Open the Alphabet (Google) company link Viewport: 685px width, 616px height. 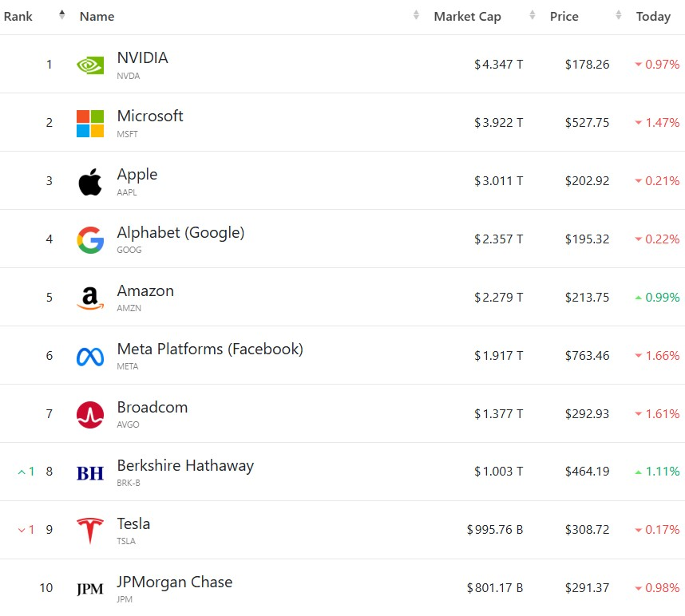(181, 233)
